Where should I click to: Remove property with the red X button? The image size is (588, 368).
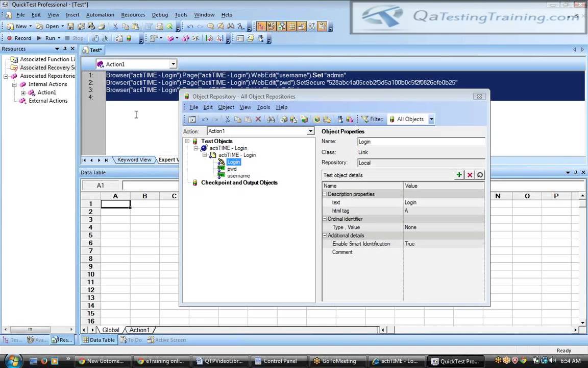(470, 175)
